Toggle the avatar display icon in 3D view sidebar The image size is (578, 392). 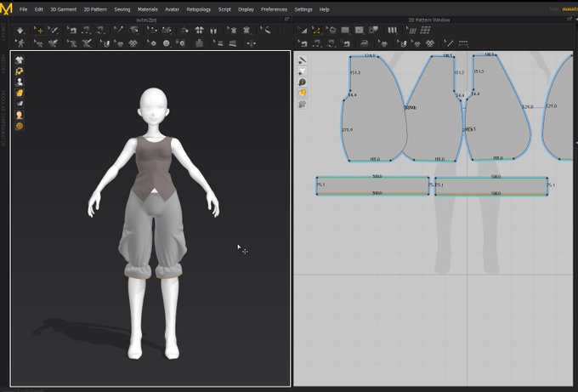tap(19, 82)
